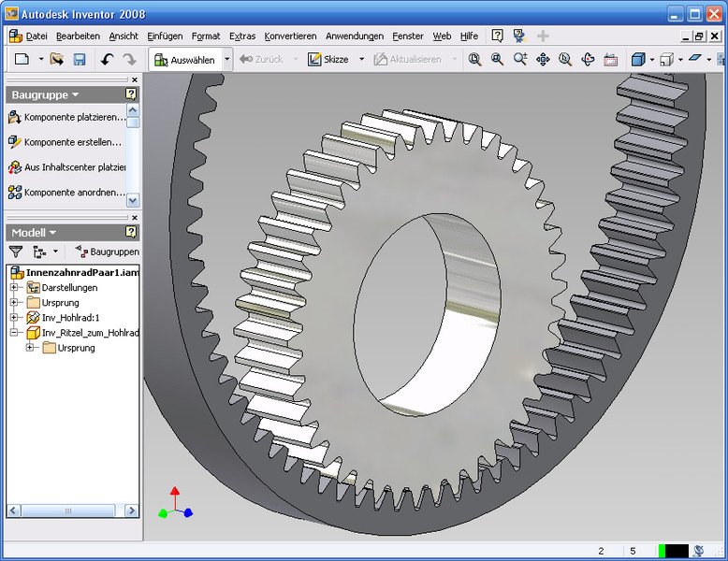Open the Auswählen dropdown arrow
728x561 pixels.
pyautogui.click(x=226, y=59)
